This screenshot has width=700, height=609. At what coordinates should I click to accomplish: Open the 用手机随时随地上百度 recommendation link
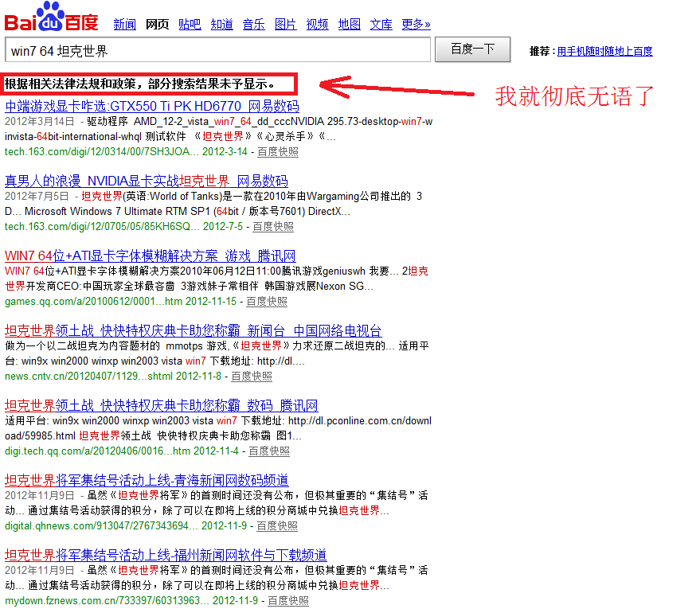(x=605, y=51)
